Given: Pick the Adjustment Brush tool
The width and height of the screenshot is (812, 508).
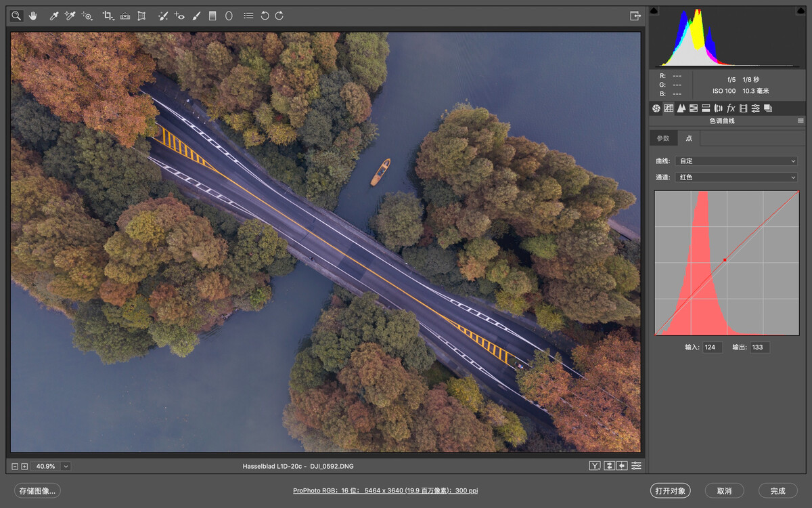Looking at the screenshot, I should point(196,16).
